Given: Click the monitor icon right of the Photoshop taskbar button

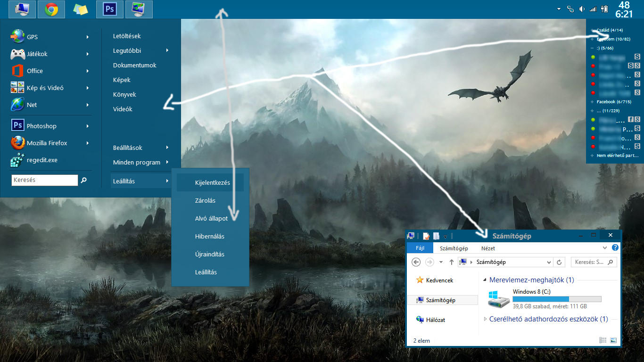Looking at the screenshot, I should (139, 9).
